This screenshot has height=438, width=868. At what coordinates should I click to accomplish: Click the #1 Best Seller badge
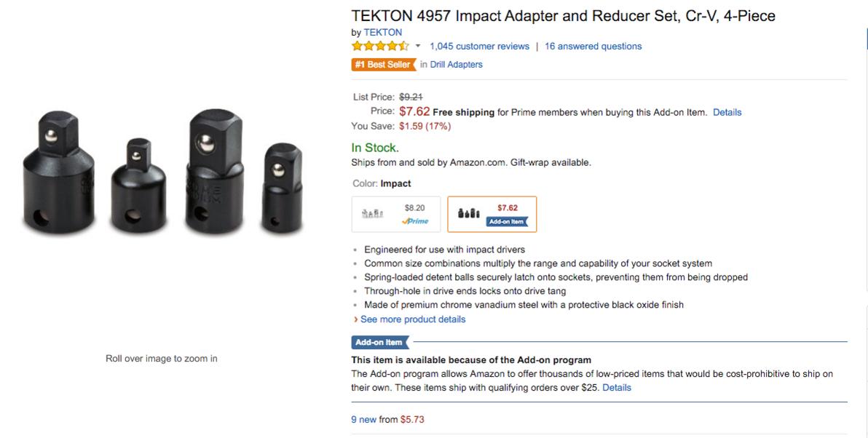click(x=384, y=65)
